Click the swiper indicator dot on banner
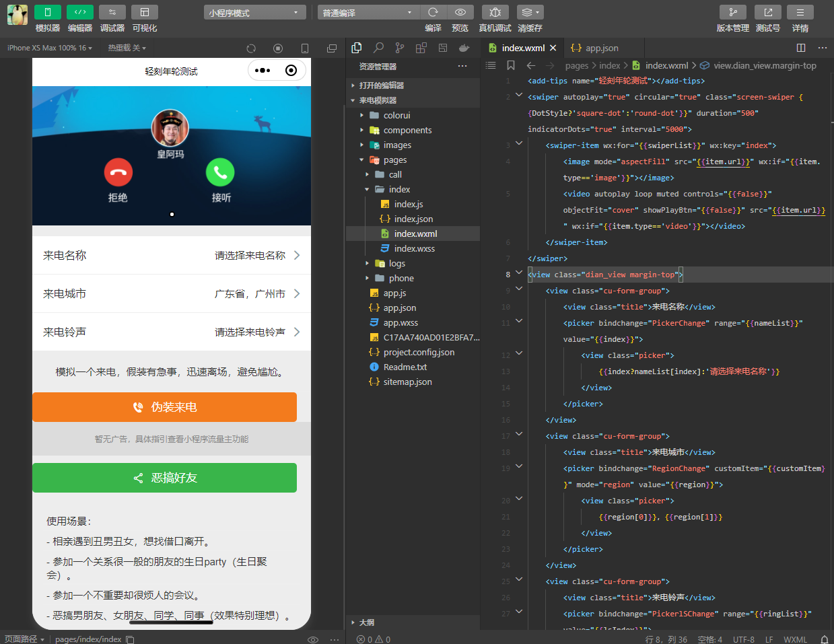Image resolution: width=834 pixels, height=644 pixels. [x=172, y=214]
